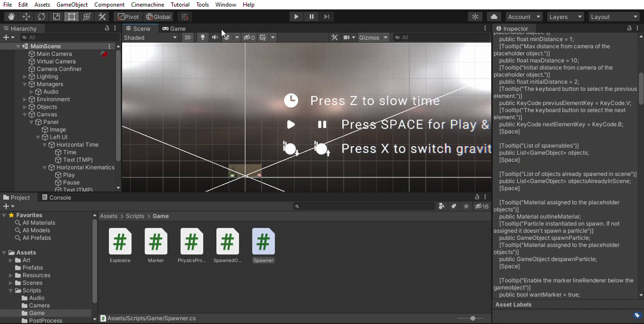This screenshot has width=644, height=324.
Task: Toggle scene audio speaker icon
Action: point(215,37)
